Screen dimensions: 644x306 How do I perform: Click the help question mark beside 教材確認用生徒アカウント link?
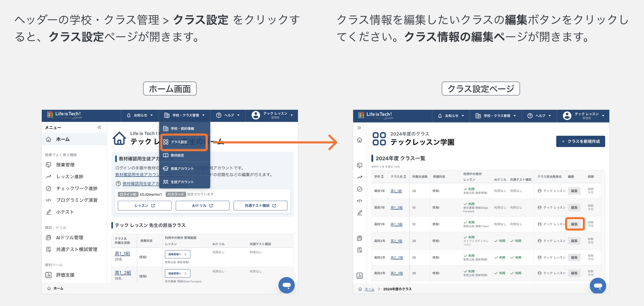click(118, 183)
